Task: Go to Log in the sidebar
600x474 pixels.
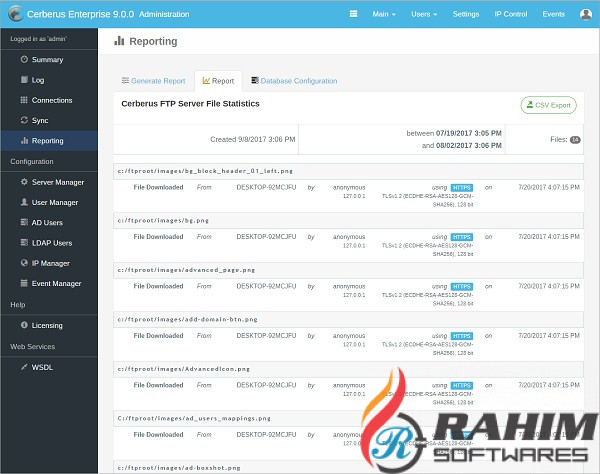Action: [x=38, y=80]
